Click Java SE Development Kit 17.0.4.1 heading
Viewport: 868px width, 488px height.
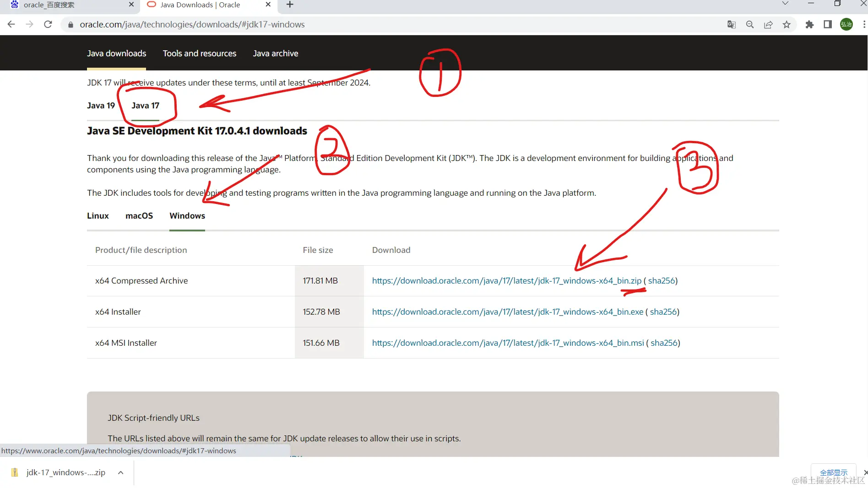pyautogui.click(x=197, y=131)
